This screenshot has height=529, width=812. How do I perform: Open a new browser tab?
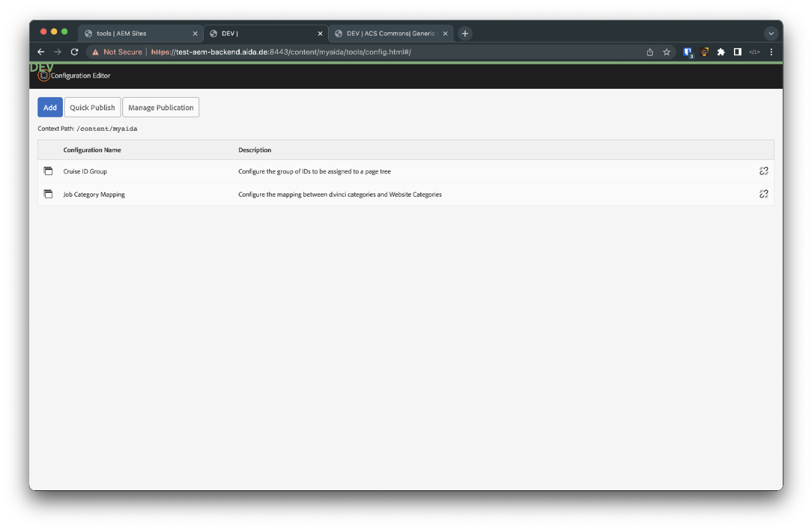465,34
